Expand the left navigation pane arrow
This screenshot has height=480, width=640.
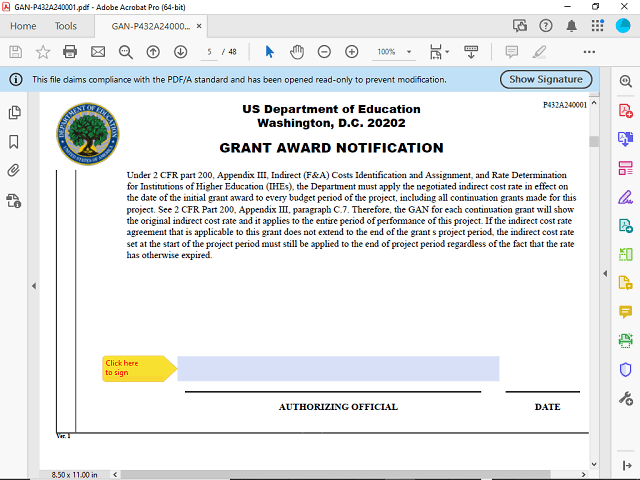[x=35, y=286]
